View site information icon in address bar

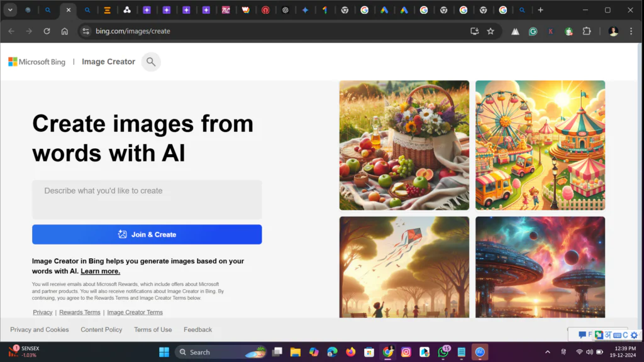point(86,31)
